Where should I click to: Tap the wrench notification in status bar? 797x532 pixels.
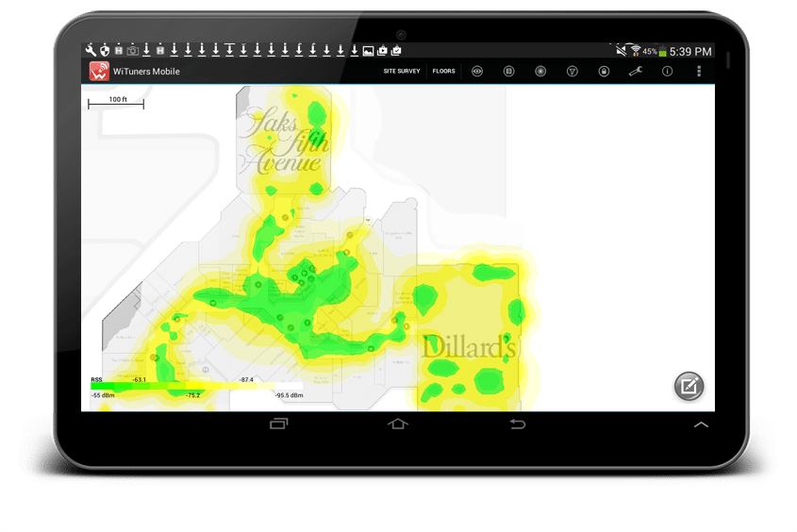click(91, 50)
